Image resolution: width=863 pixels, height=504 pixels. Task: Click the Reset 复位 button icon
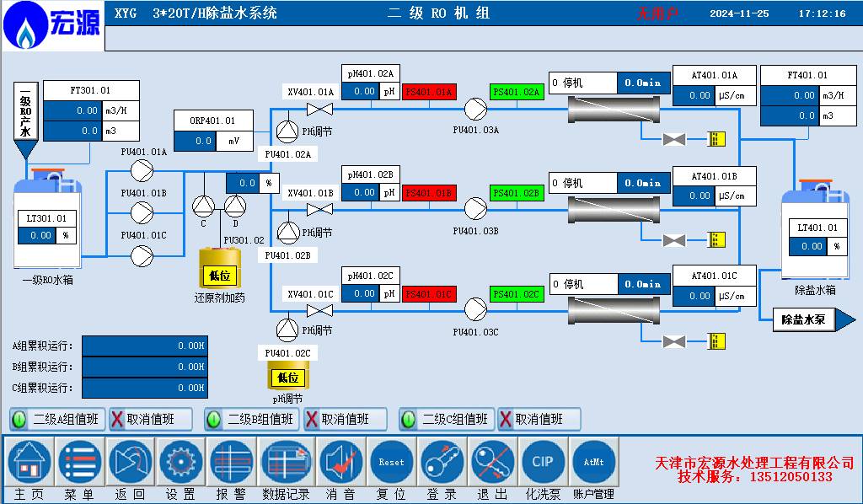tap(391, 463)
